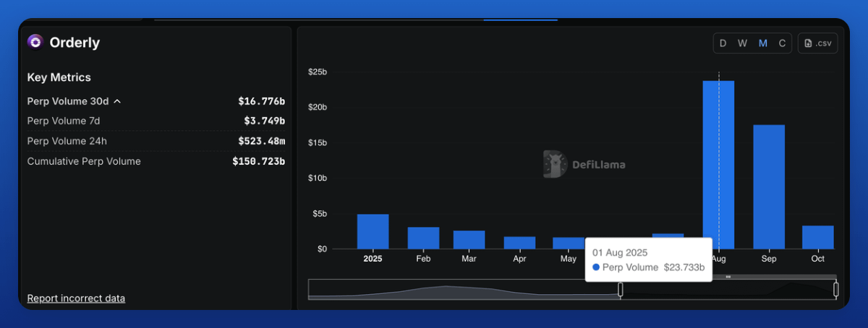The width and height of the screenshot is (868, 328).
Task: Click the Key Metrics heading
Action: click(59, 77)
